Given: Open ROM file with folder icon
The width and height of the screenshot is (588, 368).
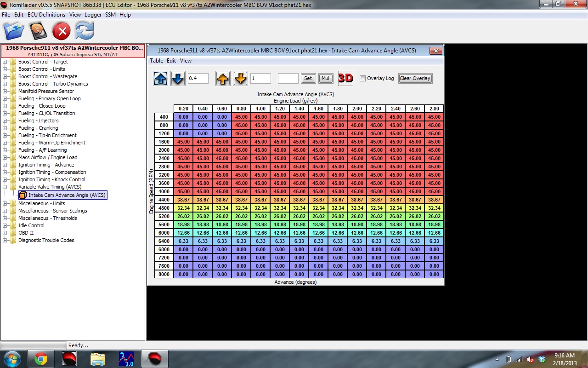Looking at the screenshot, I should [x=14, y=31].
